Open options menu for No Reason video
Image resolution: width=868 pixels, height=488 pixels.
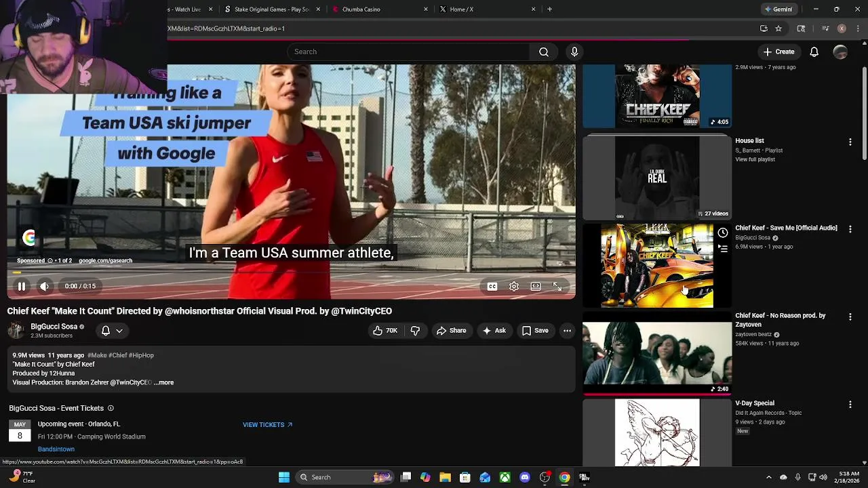[850, 317]
